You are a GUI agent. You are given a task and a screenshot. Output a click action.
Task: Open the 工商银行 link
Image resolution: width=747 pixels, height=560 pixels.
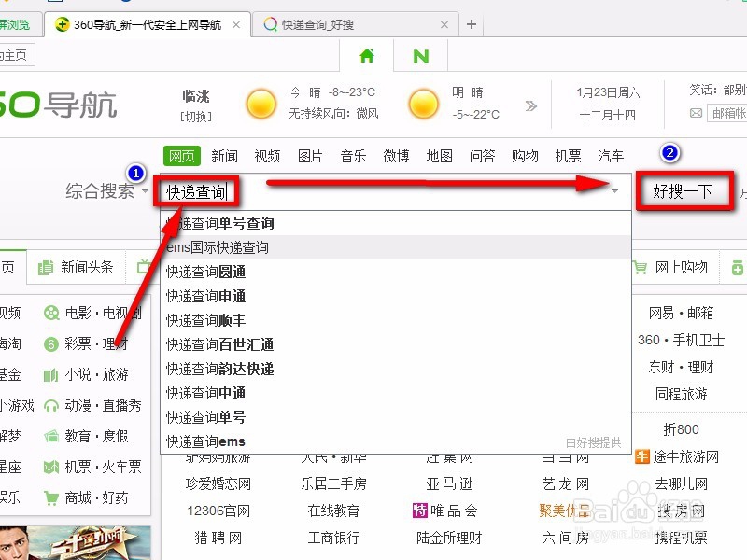[x=333, y=539]
